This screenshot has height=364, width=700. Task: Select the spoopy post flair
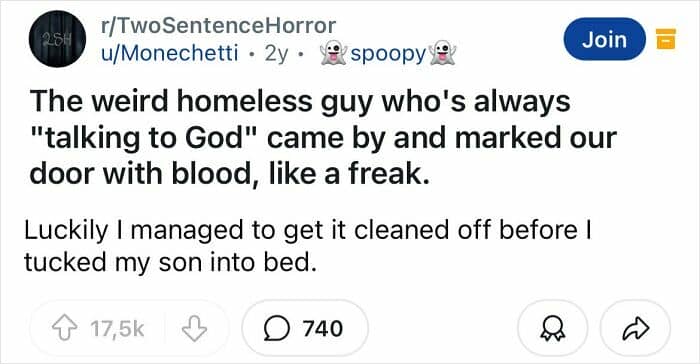click(388, 54)
